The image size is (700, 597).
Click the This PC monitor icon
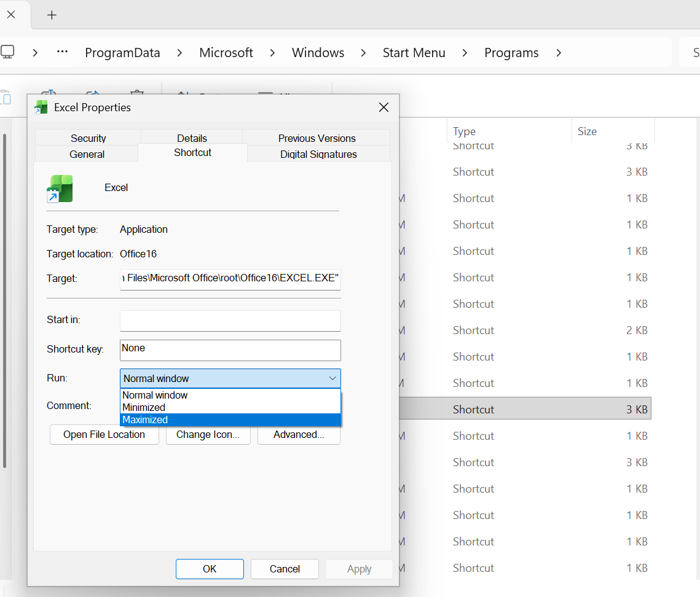click(7, 52)
